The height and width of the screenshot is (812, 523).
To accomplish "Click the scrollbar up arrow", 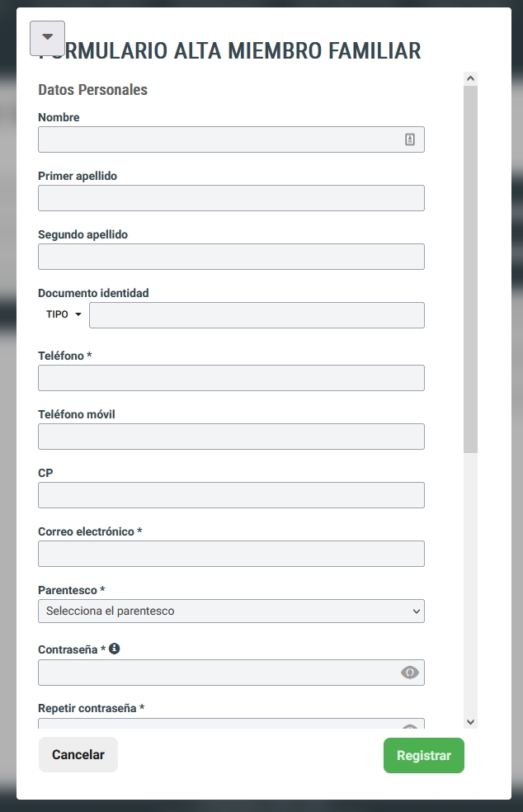I will tap(470, 78).
